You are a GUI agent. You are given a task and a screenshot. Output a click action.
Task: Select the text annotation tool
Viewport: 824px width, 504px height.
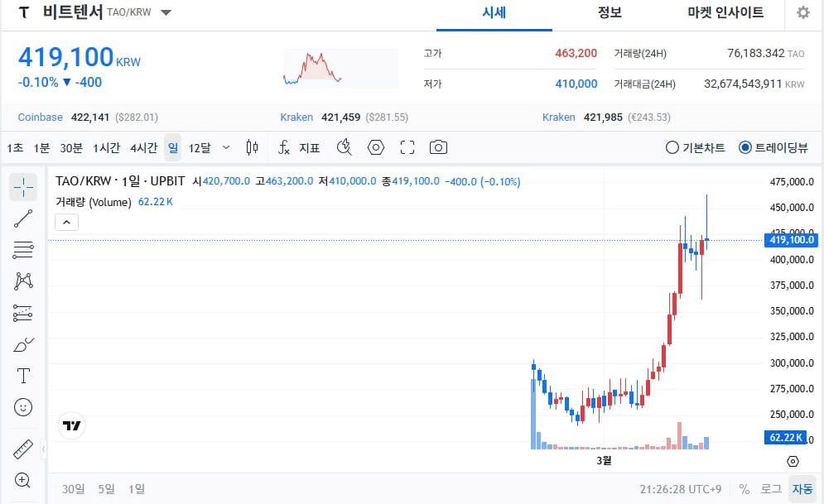point(23,376)
